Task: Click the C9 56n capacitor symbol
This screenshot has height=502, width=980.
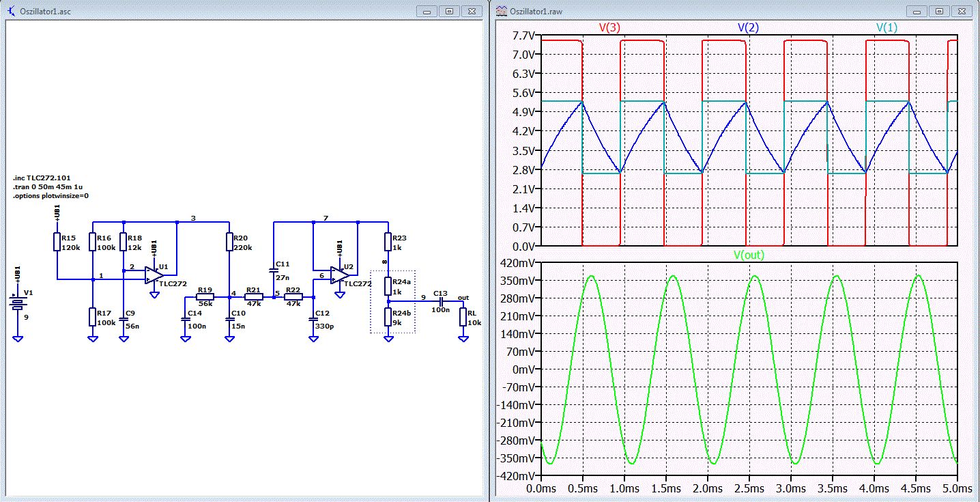Action: [x=124, y=318]
